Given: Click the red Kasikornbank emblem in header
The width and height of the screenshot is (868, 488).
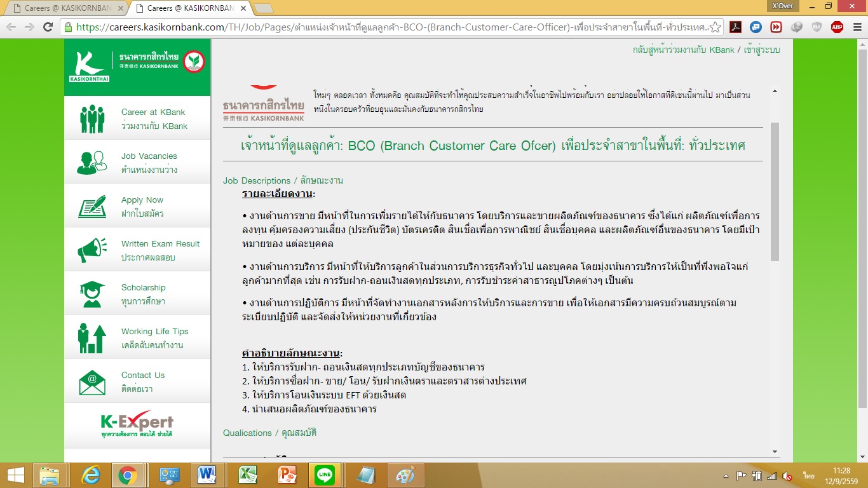Looking at the screenshot, I should coord(194,62).
